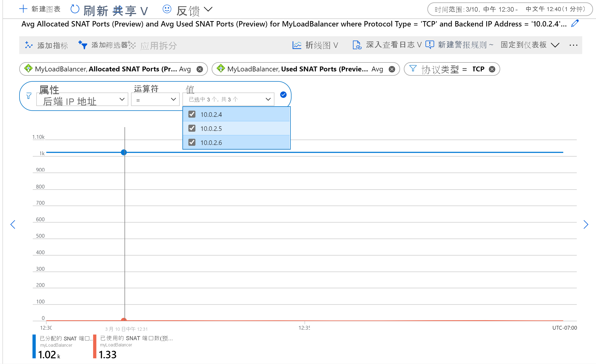Click the new alert rule icon
596x364 pixels.
coord(430,45)
